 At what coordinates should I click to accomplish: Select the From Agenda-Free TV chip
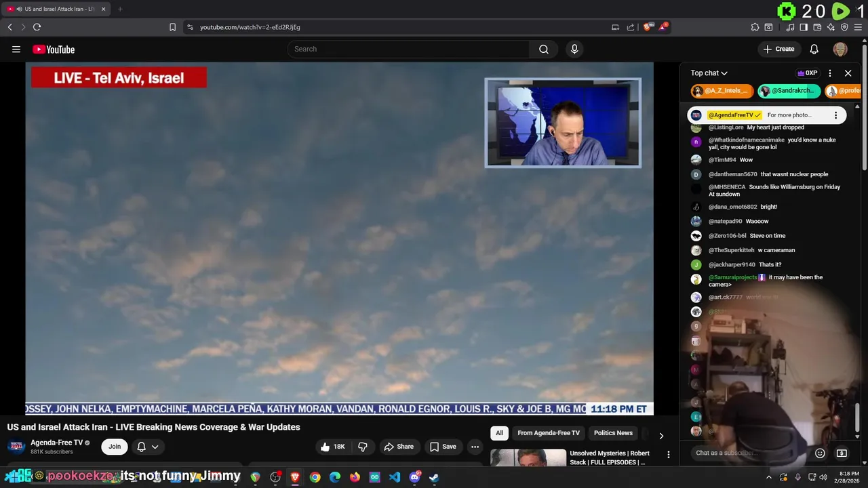tap(549, 433)
